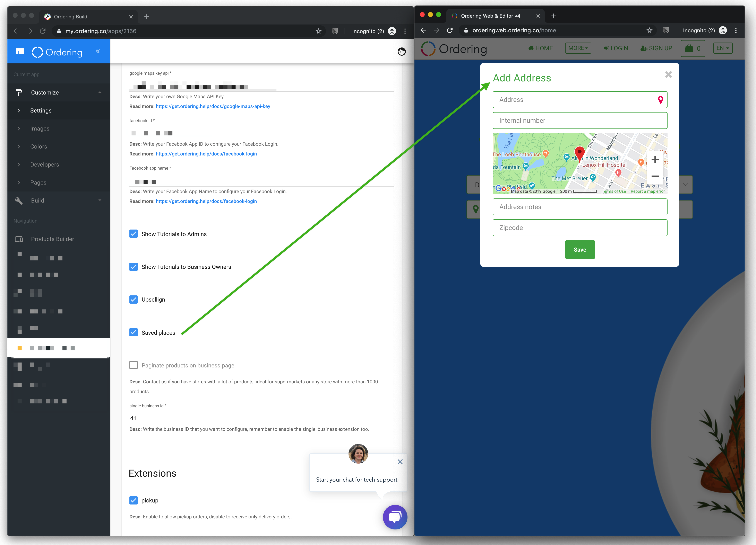Click the user avatar icon in dashboard header

(x=401, y=52)
